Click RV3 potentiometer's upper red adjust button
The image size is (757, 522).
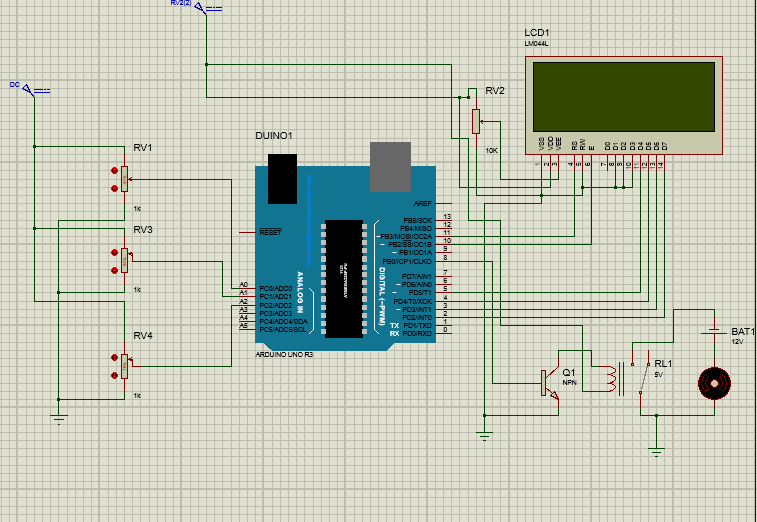(x=114, y=253)
